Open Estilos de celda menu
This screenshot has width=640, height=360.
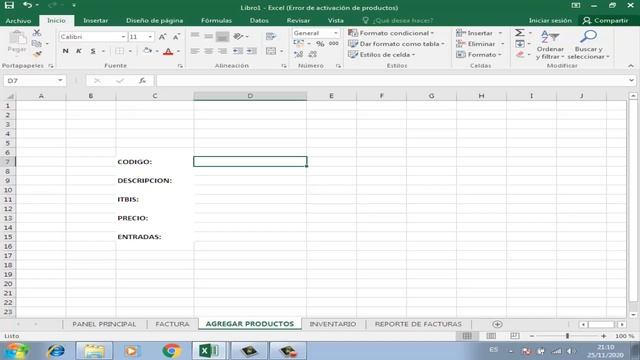coord(381,54)
